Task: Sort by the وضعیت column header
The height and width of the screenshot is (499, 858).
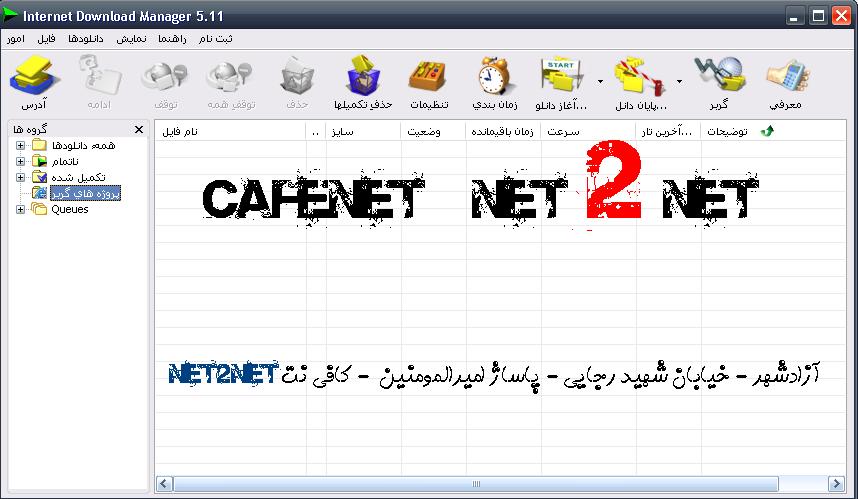Action: [434, 131]
